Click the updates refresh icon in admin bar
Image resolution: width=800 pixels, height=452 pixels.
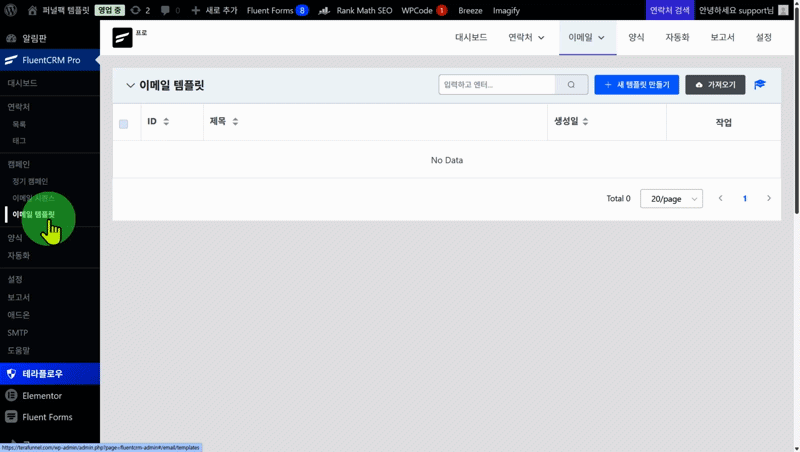[x=136, y=10]
